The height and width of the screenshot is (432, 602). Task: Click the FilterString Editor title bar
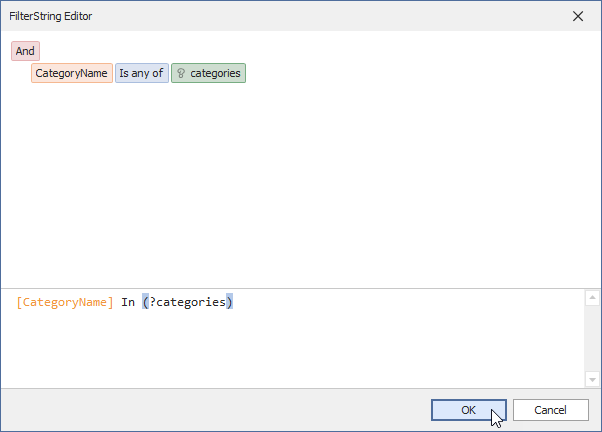250,16
